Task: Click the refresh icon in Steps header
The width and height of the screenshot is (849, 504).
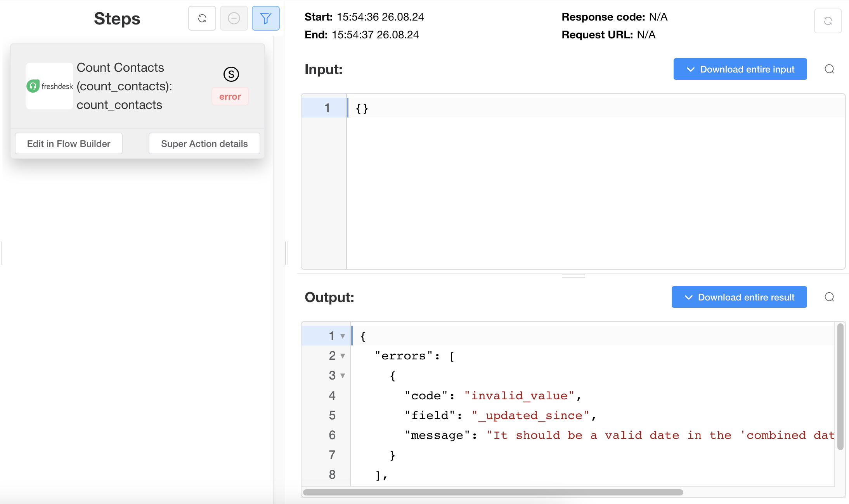Action: pos(202,18)
